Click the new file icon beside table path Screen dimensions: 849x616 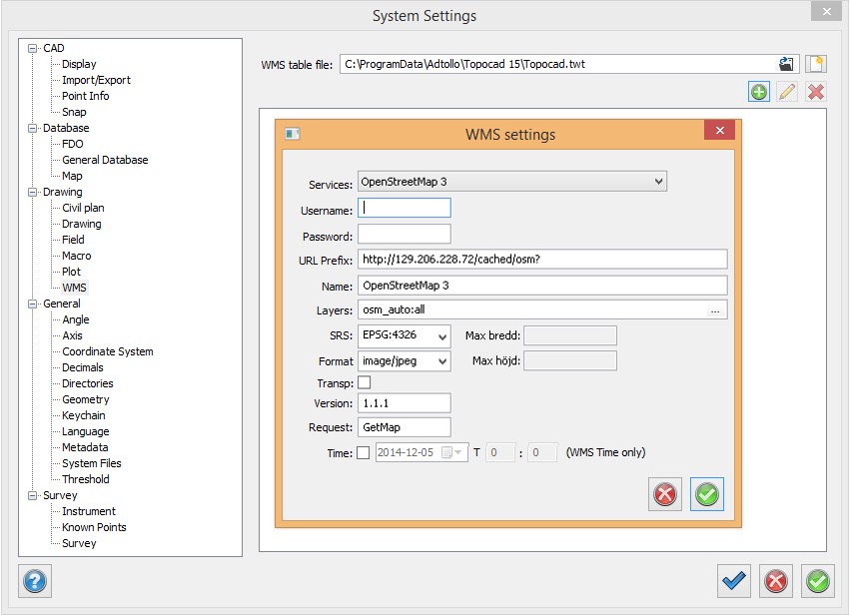(816, 64)
